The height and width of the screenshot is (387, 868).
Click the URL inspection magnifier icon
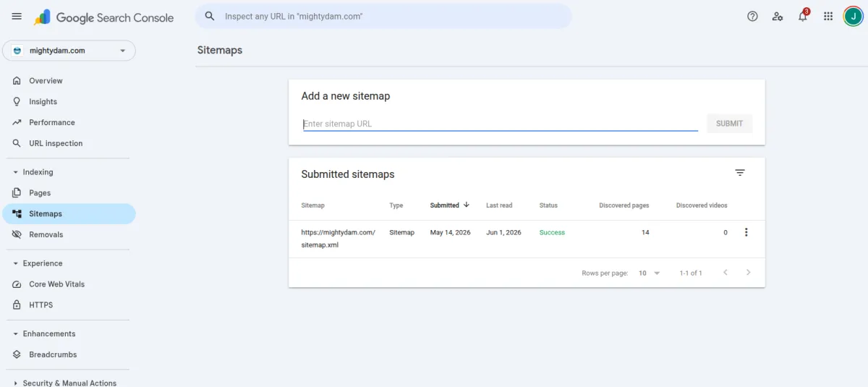click(17, 143)
